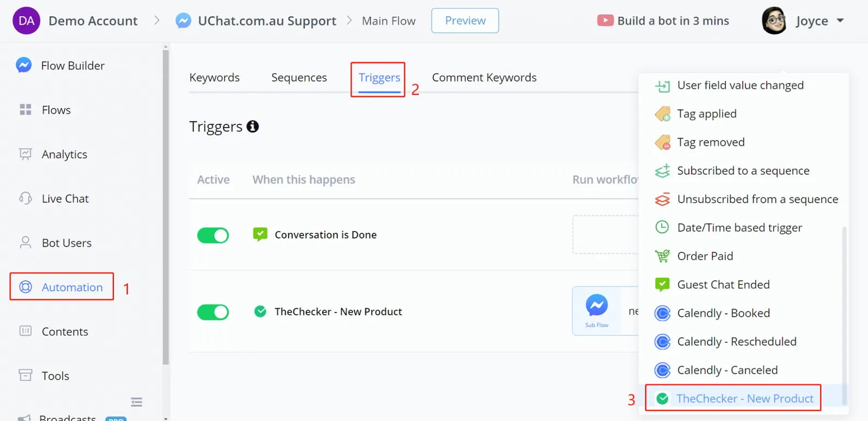Click the Date/Time based trigger clock icon
Screen dimensions: 868x421
click(x=662, y=227)
